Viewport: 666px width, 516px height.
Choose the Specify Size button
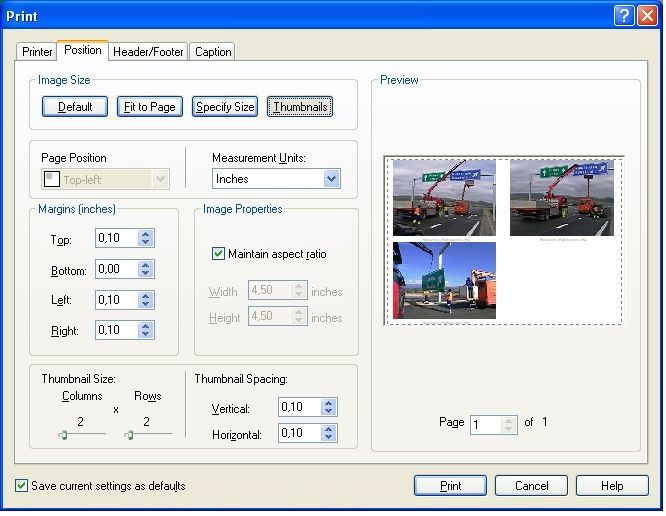coord(225,107)
